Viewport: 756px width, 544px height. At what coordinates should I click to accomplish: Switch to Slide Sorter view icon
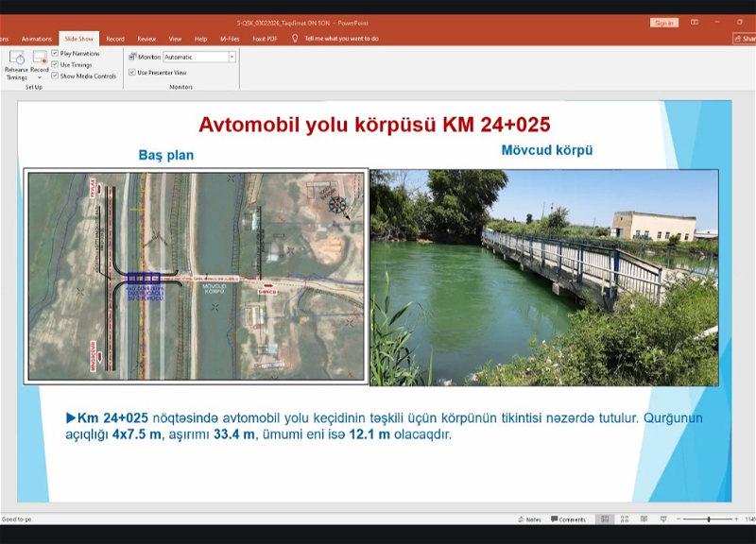[x=625, y=519]
